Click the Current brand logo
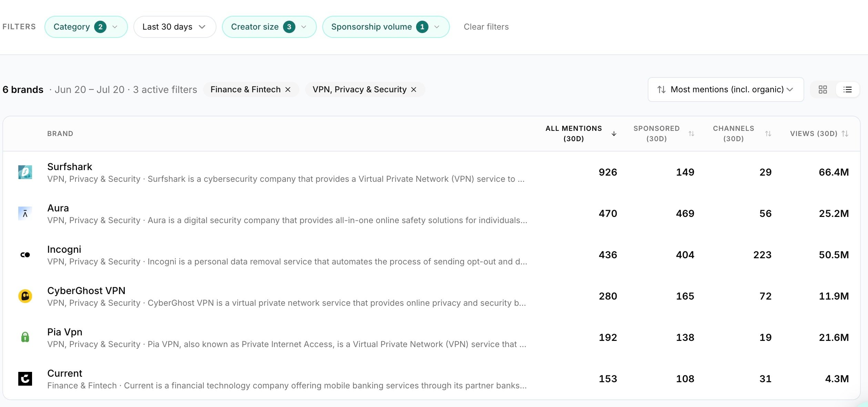This screenshot has width=868, height=407. [x=25, y=379]
